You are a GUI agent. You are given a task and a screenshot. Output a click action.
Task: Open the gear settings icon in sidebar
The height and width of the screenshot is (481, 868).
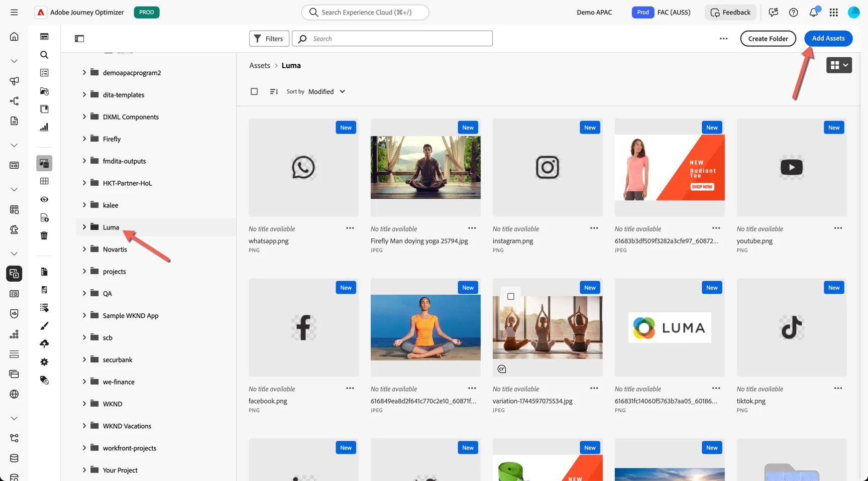coord(44,362)
